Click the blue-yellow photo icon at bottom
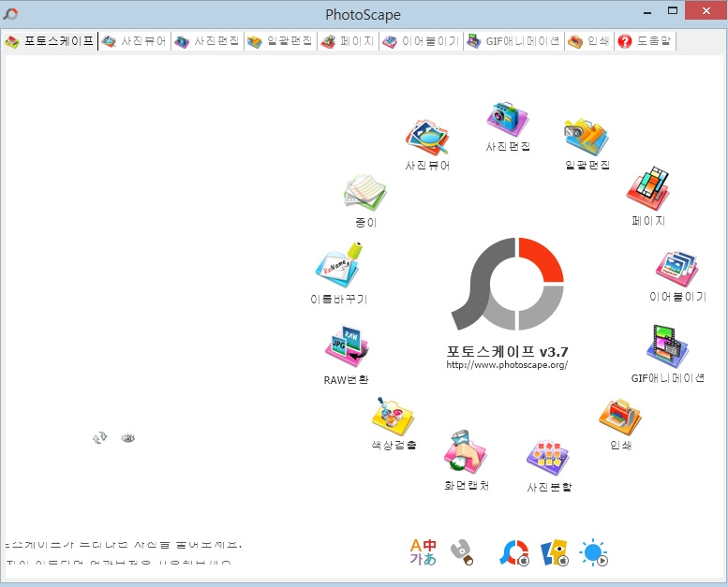The height and width of the screenshot is (587, 728). point(555,552)
